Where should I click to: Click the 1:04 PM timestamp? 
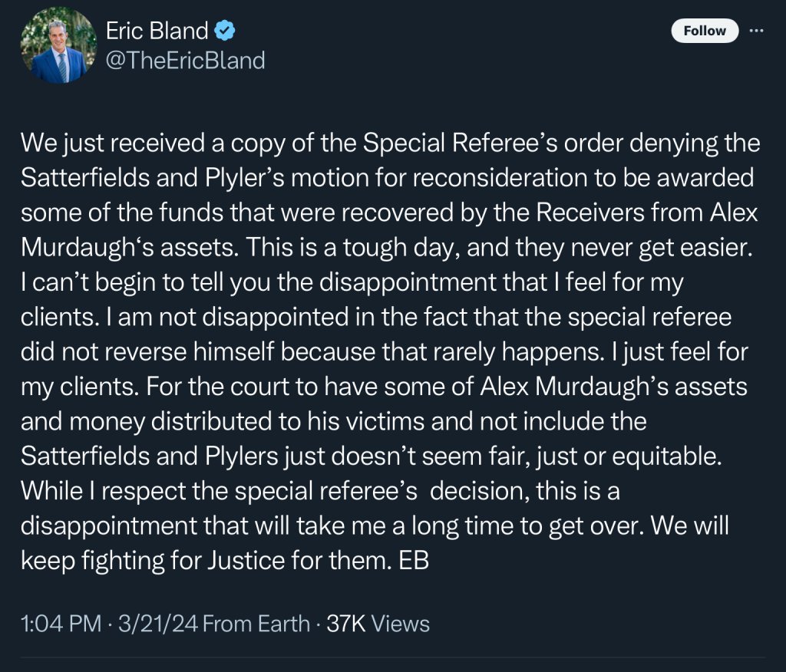coord(60,624)
